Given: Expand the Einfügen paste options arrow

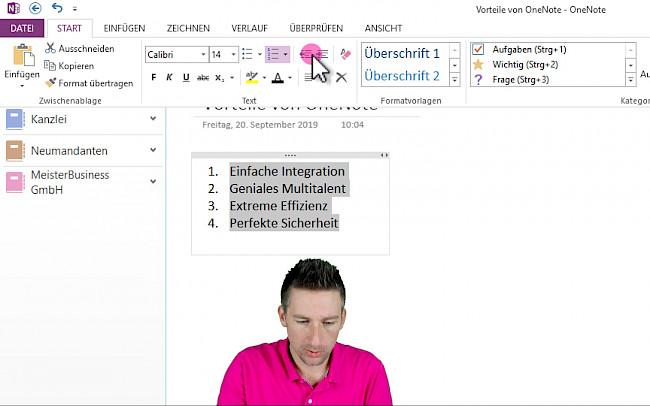Looking at the screenshot, I should pos(22,85).
